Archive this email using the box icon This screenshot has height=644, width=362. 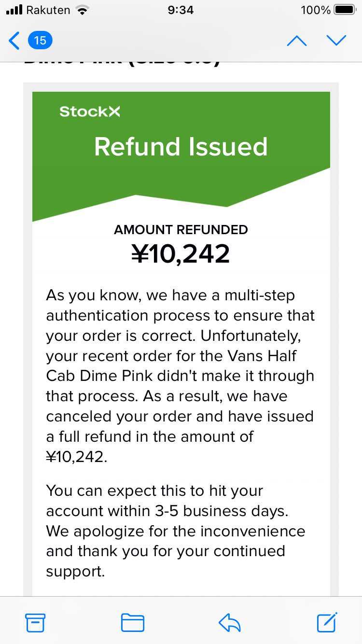click(x=35, y=623)
